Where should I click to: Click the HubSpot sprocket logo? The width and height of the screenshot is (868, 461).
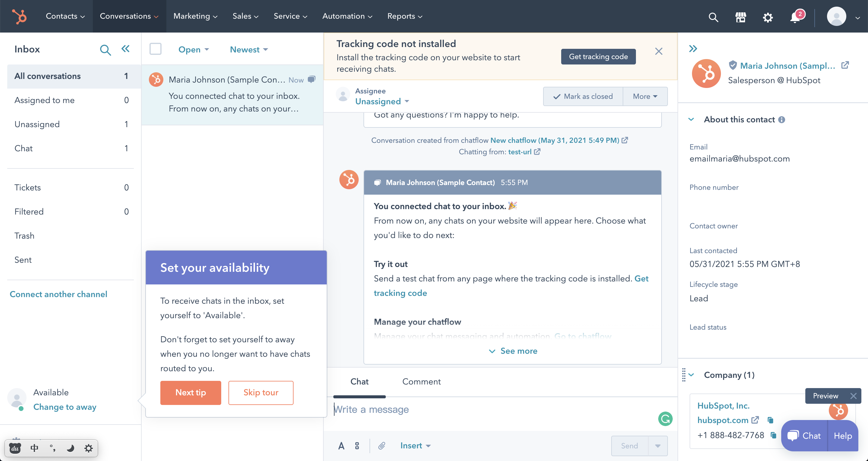(x=19, y=16)
